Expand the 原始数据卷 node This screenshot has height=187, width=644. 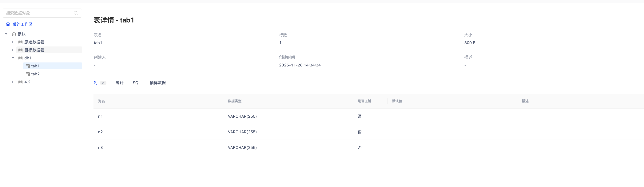coord(13,42)
